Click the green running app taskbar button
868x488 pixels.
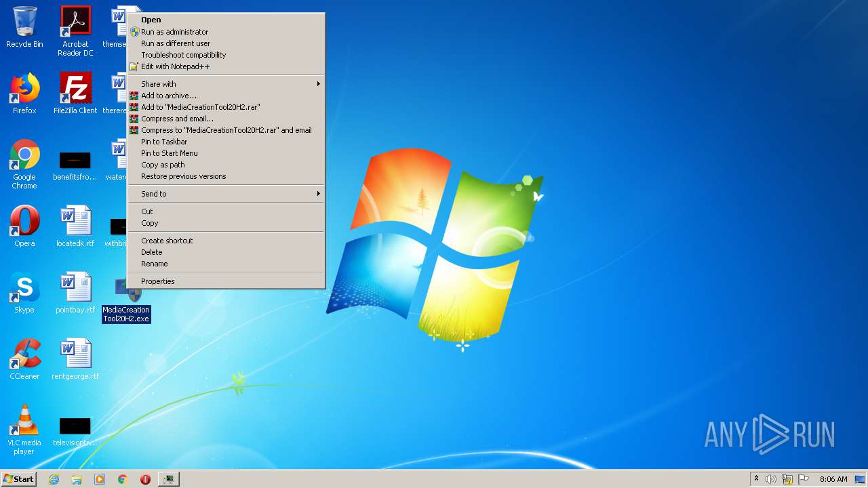(168, 479)
